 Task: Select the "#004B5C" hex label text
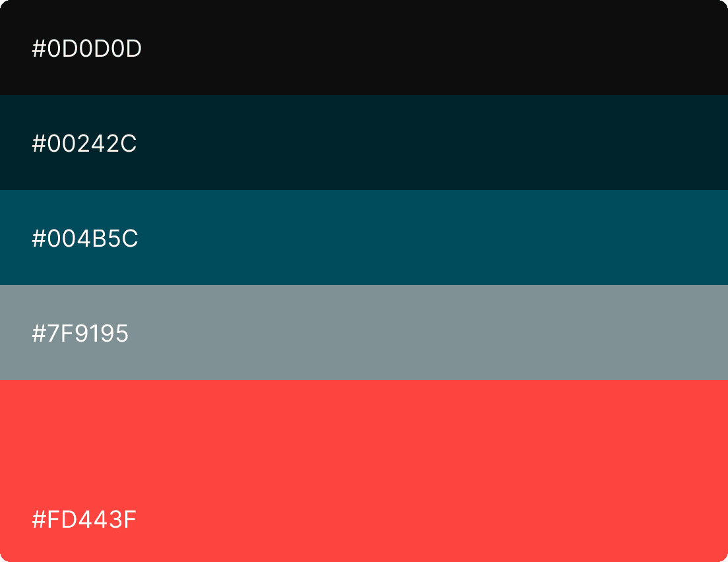coord(85,239)
